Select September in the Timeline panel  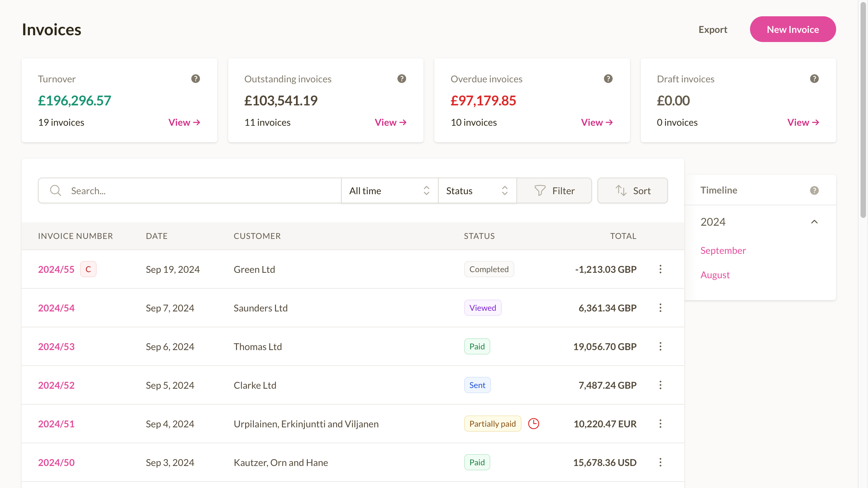723,250
